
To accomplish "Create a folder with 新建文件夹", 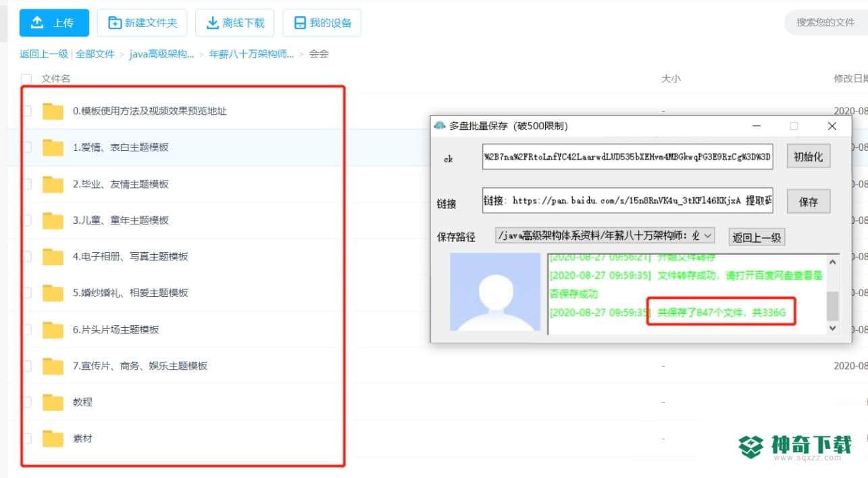I will coord(142,23).
